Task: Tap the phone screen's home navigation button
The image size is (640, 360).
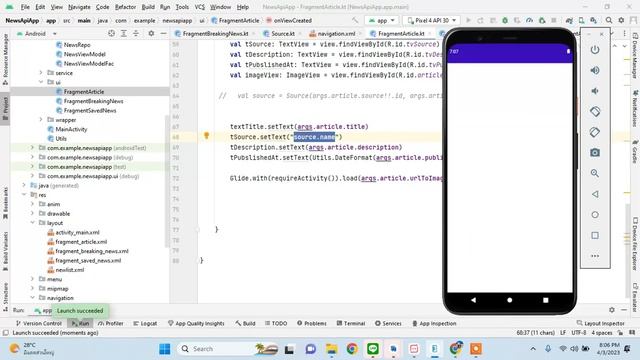Action: (509, 300)
